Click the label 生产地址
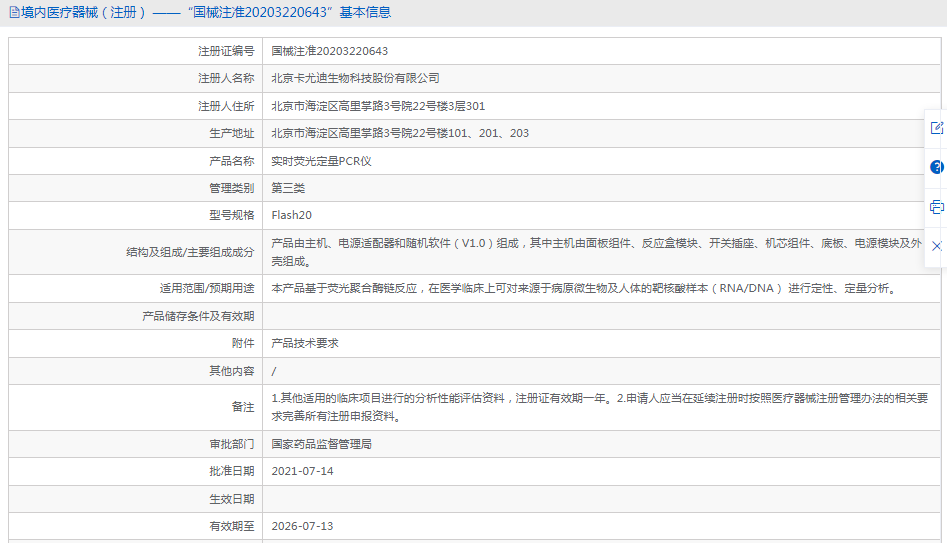Image resolution: width=947 pixels, height=543 pixels. pos(232,133)
